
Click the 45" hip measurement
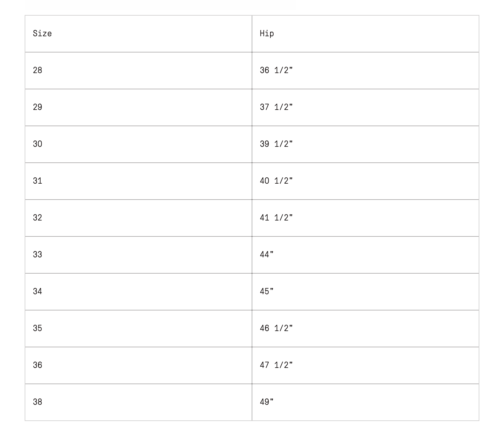click(x=267, y=291)
